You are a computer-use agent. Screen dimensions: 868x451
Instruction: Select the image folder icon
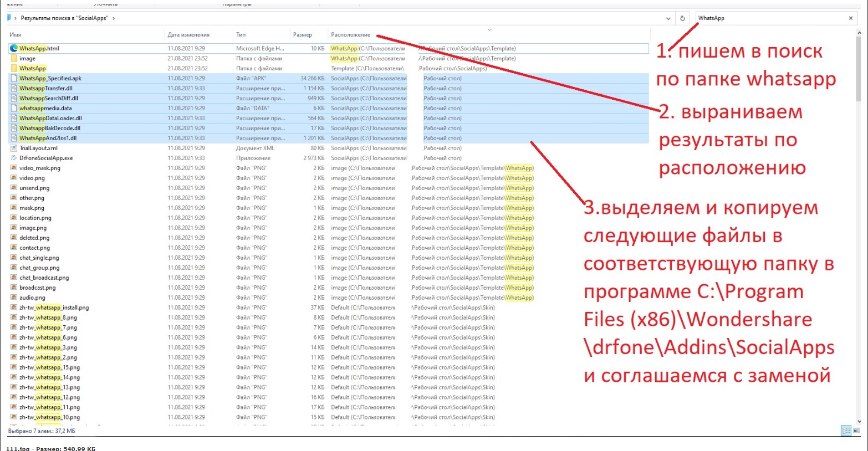[14, 58]
